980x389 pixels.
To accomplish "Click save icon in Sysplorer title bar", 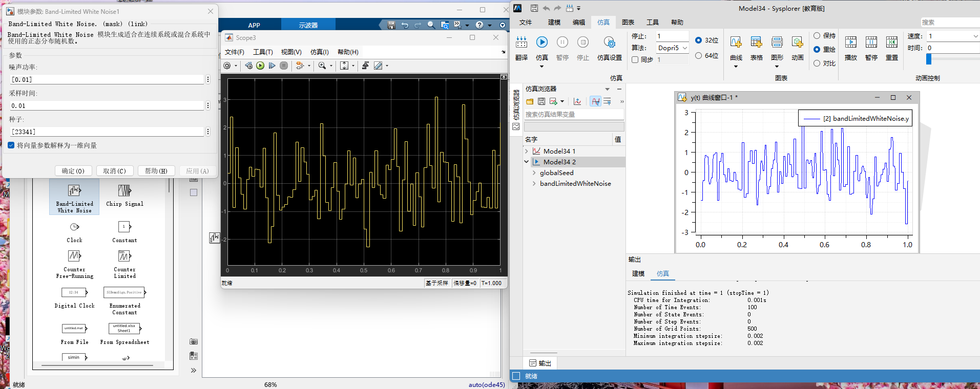I will tap(534, 8).
